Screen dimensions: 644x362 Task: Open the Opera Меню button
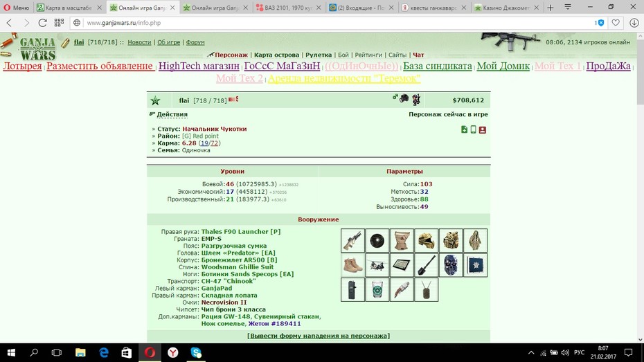pos(17,8)
